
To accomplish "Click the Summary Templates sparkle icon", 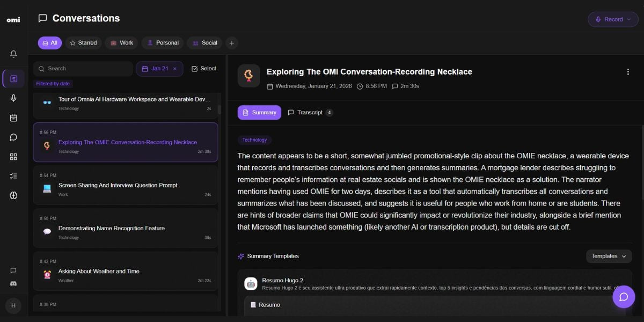I will pos(241,257).
